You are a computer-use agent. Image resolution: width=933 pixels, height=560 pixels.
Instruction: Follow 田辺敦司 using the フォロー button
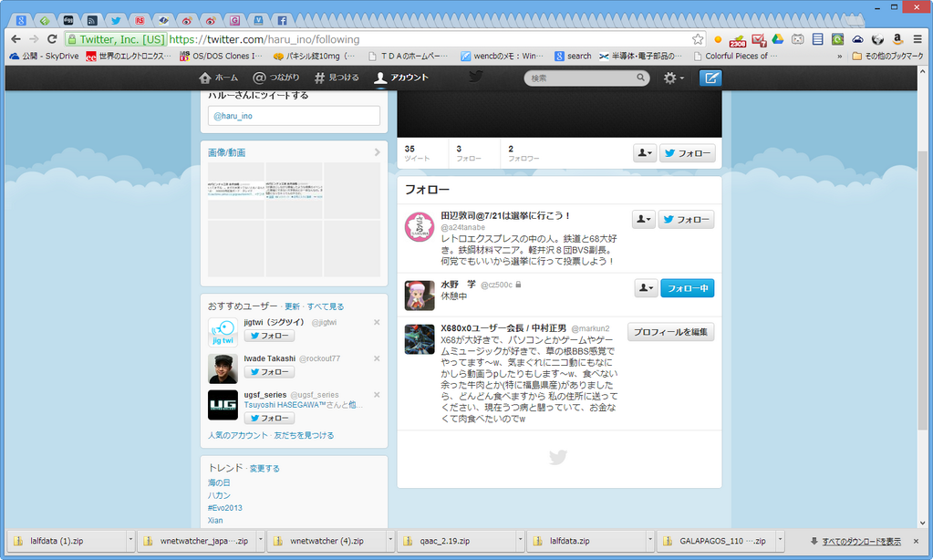click(686, 220)
